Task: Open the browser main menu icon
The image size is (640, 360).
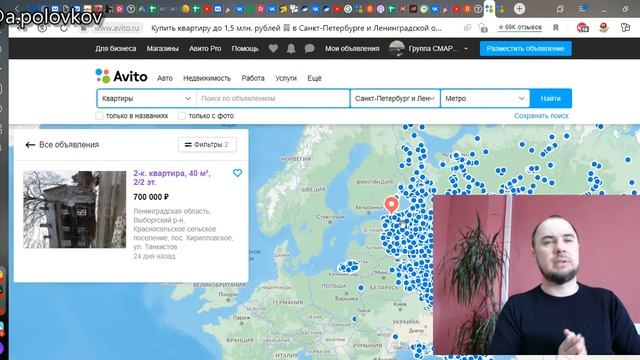Action: tap(583, 9)
